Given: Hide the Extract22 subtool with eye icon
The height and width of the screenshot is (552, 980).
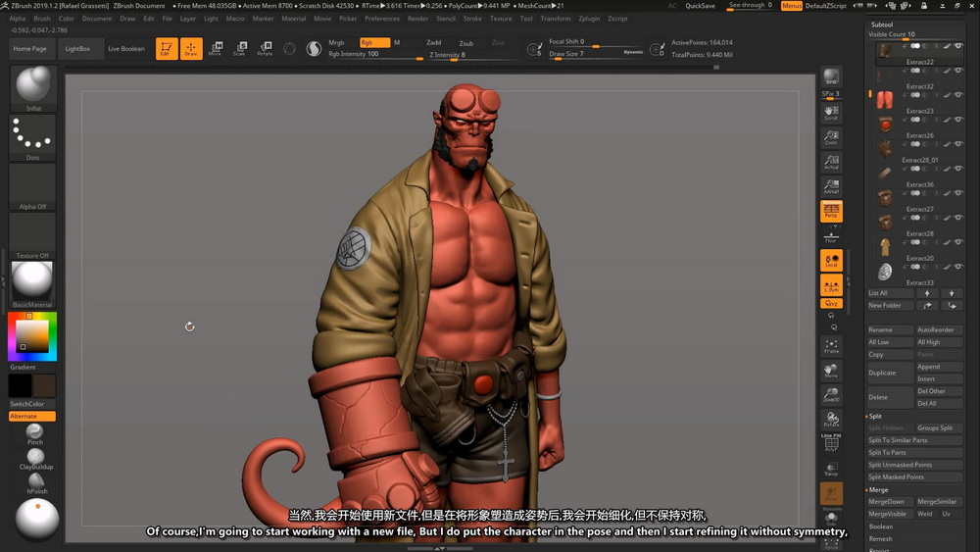Looking at the screenshot, I should tap(958, 46).
